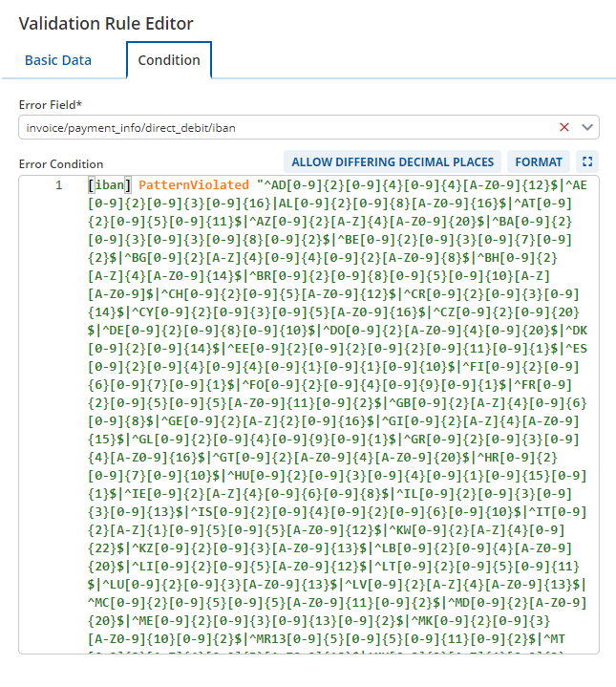Screen dimensions: 616x687
Task: Click line number 1 in the editor gutter
Action: tap(58, 185)
